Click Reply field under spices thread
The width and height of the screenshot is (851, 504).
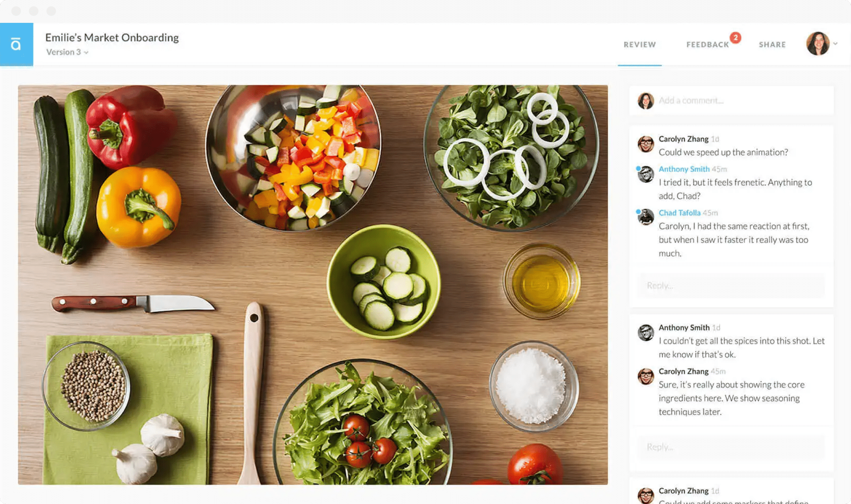(731, 447)
